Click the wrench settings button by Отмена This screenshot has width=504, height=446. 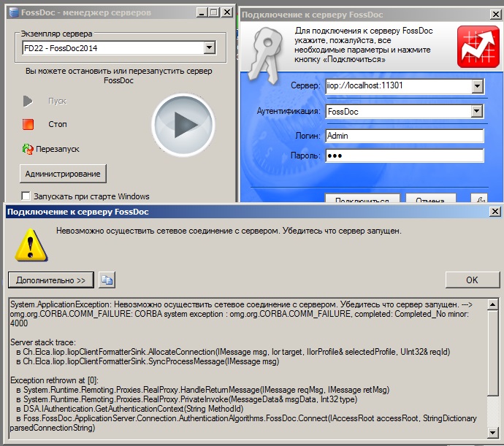point(479,199)
